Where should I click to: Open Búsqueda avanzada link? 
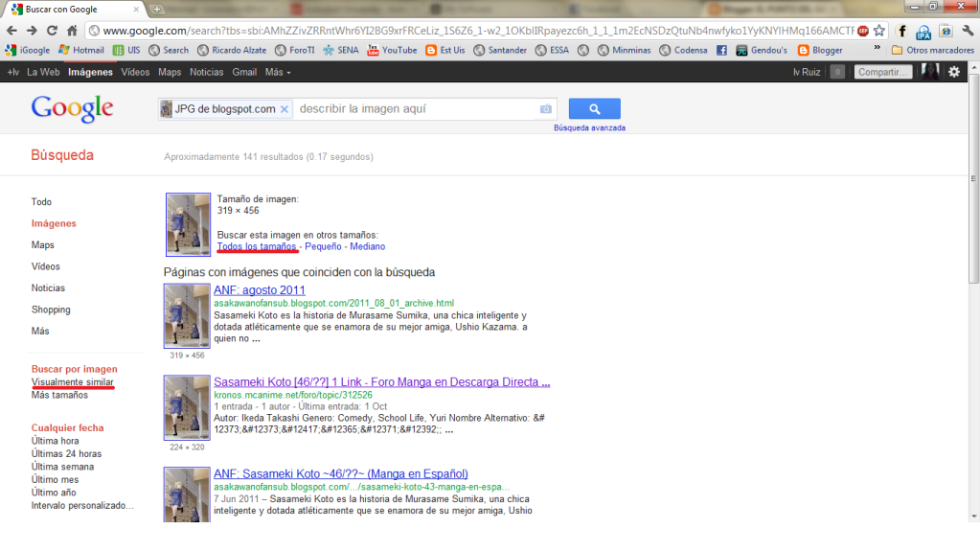[589, 127]
